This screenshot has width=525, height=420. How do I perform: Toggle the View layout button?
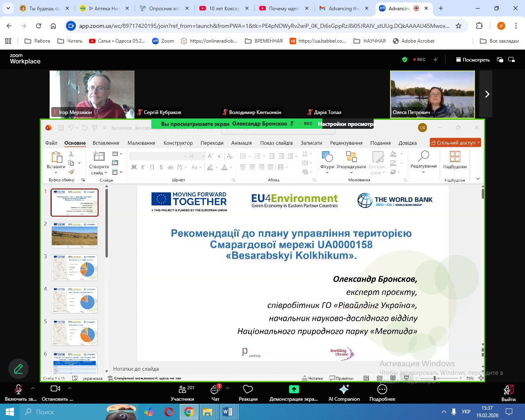(472, 60)
